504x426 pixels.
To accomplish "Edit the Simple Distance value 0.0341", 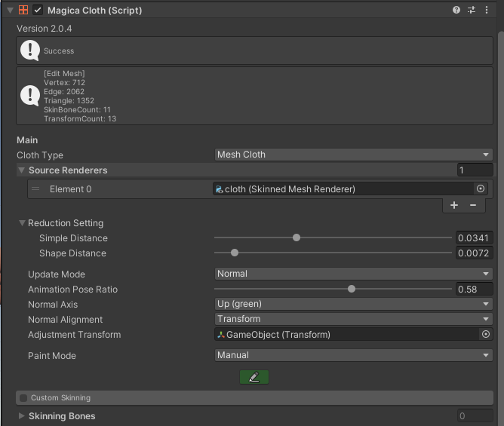I will pos(474,238).
